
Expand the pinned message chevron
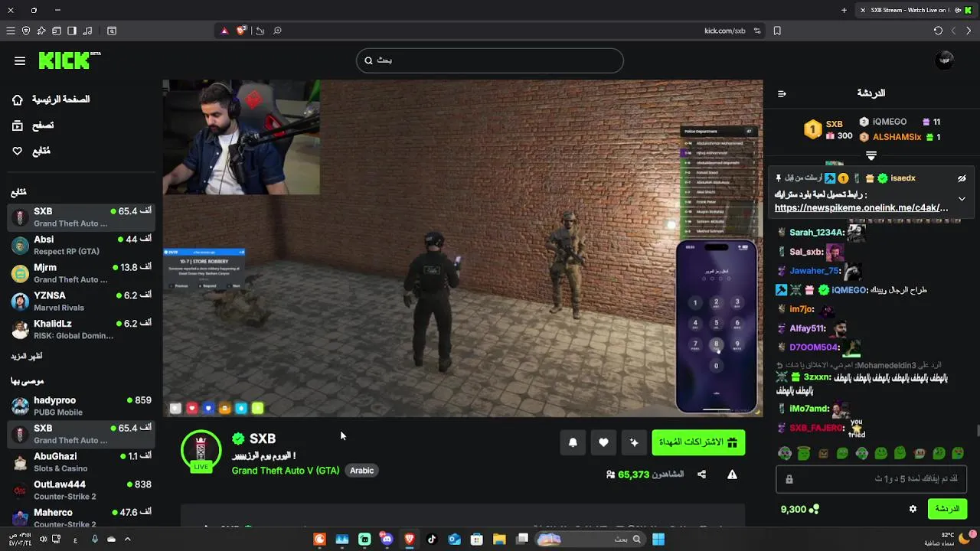coord(962,199)
